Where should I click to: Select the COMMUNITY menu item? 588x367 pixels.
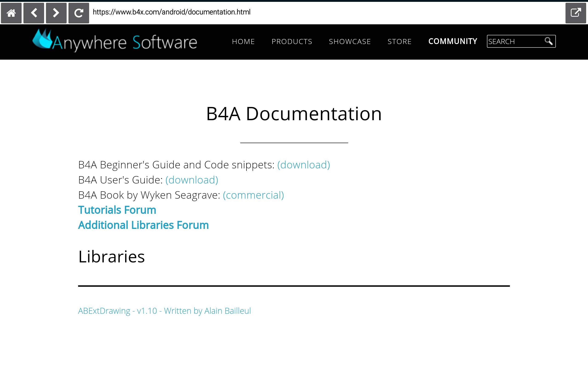tap(453, 42)
